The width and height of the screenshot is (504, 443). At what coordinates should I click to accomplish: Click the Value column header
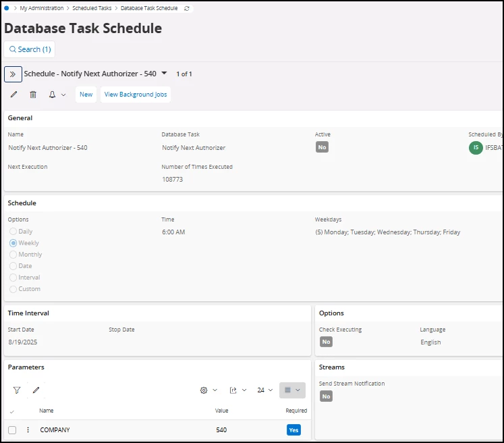tap(221, 411)
